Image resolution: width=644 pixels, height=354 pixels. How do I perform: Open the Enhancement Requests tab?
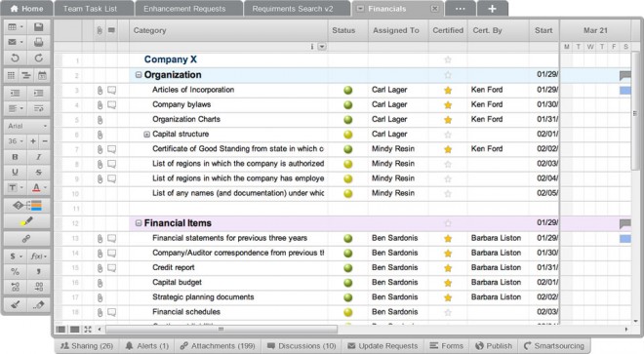(x=184, y=9)
